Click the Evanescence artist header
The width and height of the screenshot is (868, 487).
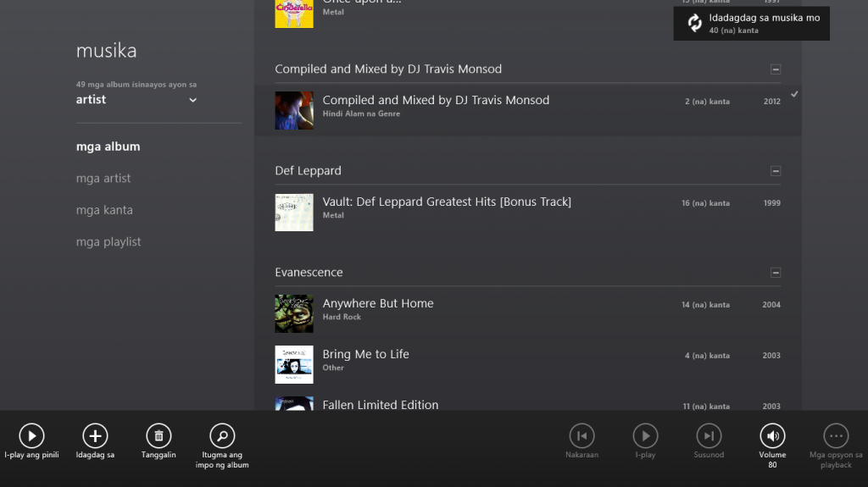(x=309, y=272)
